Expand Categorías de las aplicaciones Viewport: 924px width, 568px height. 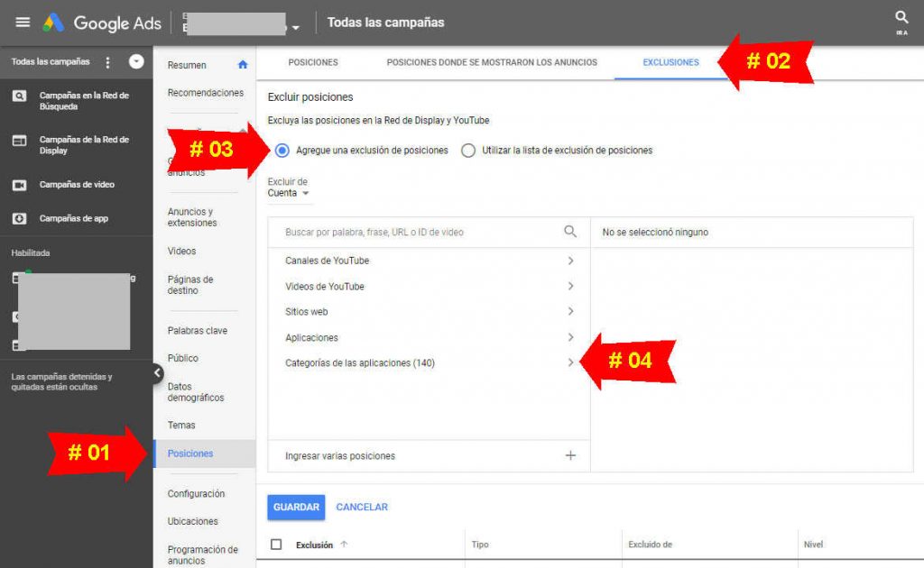(569, 363)
